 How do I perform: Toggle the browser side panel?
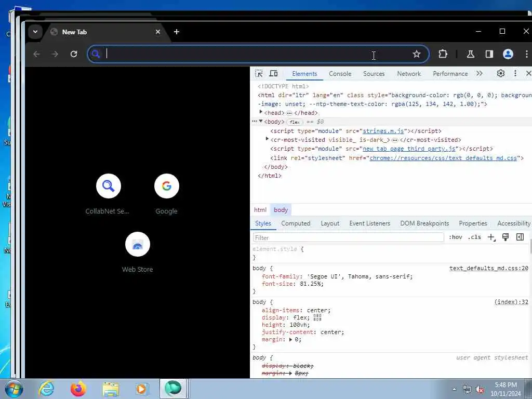pyautogui.click(x=489, y=54)
